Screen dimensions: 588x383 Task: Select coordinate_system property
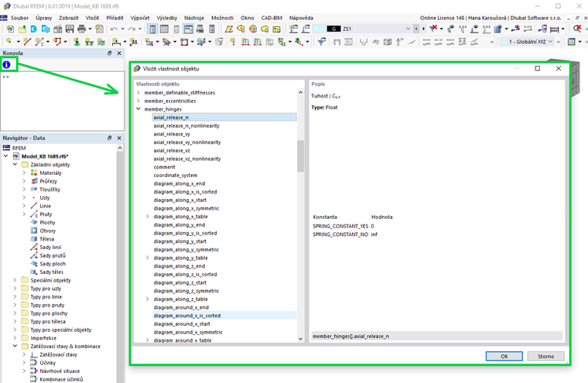175,175
